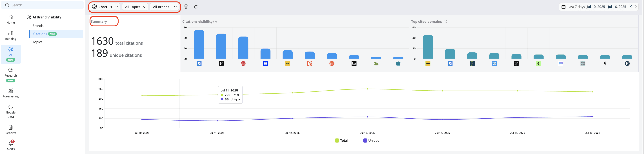The image size is (644, 154).
Task: Click the Total line point for Jul 15, 2025
Action: [518, 91]
